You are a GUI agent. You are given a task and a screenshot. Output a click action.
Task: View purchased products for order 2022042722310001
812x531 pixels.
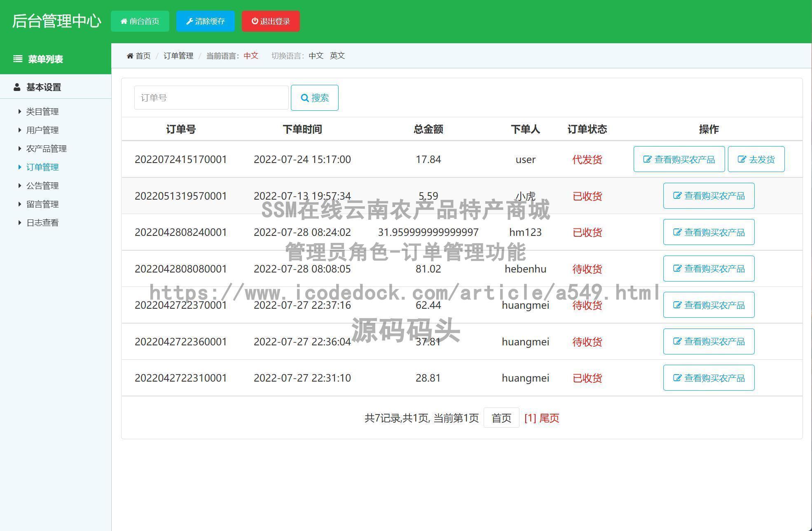coord(709,377)
